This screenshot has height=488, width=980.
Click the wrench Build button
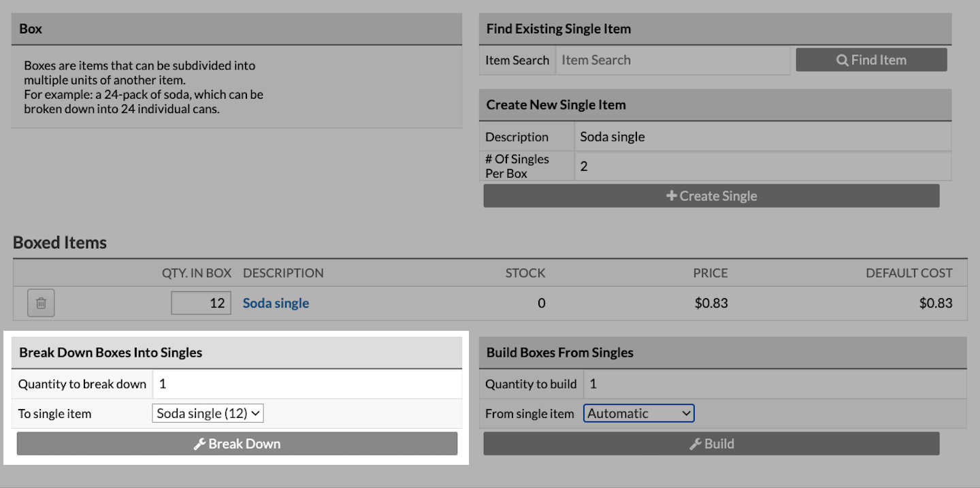point(711,444)
